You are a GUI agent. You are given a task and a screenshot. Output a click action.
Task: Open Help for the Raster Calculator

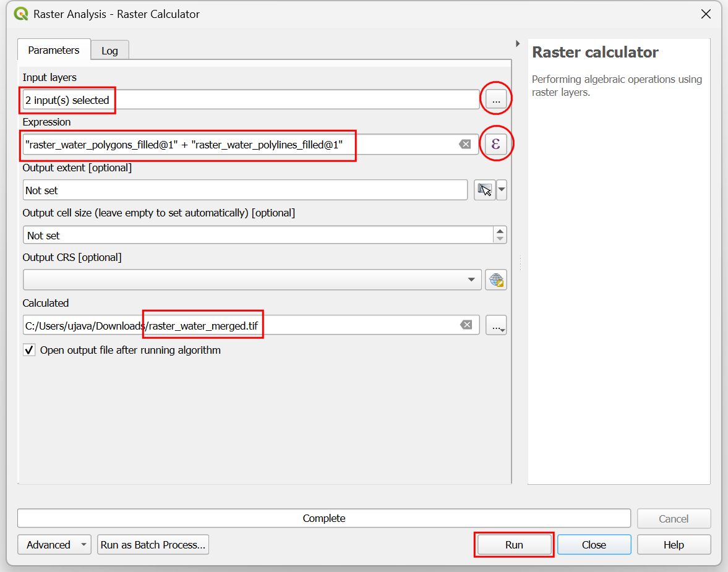point(674,545)
